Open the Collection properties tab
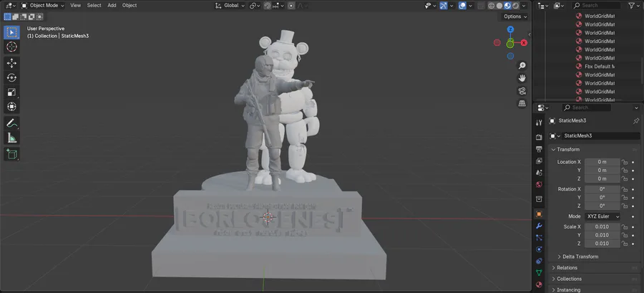Viewport: 644px width, 293px height. [540, 199]
